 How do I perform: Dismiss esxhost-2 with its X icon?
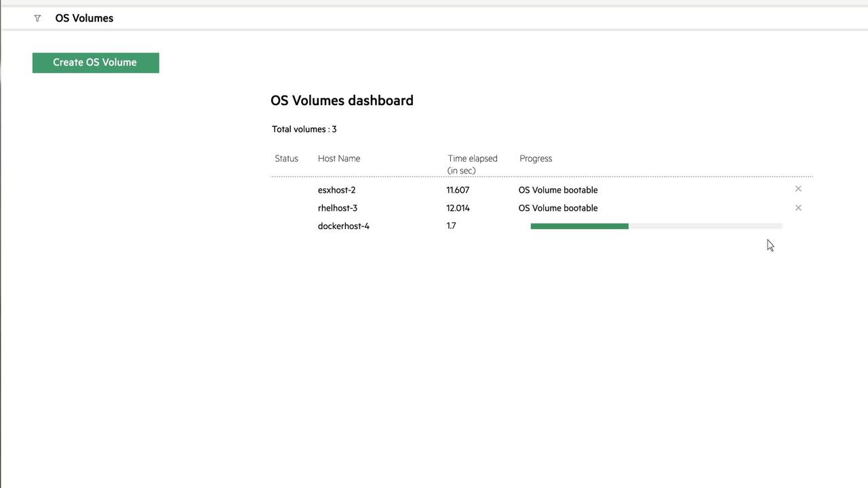tap(798, 189)
